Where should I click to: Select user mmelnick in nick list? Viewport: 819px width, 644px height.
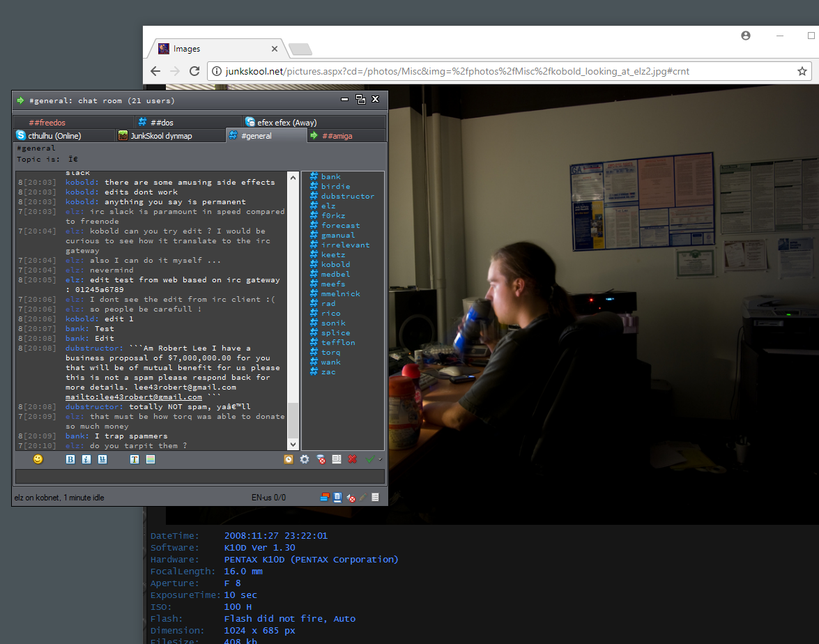[341, 293]
